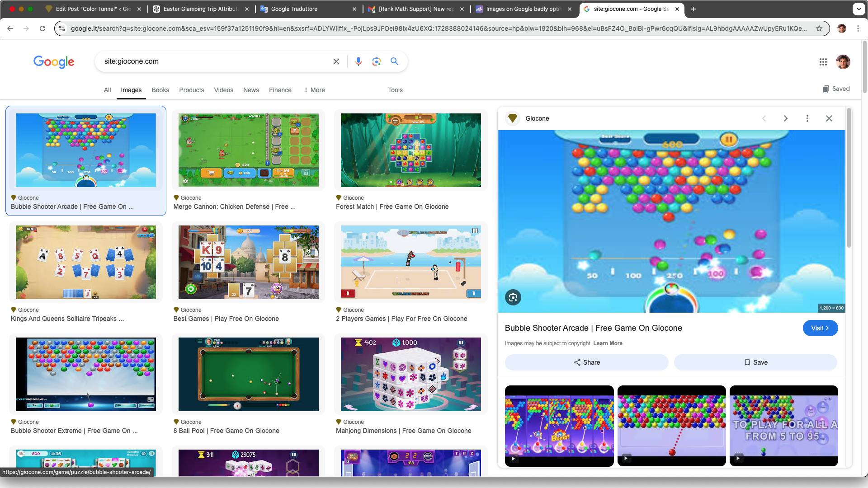The width and height of the screenshot is (868, 488).
Task: Switch to the Books tab
Action: 160,90
